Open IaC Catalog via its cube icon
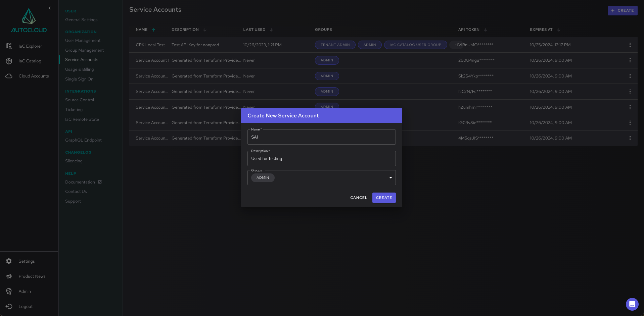The height and width of the screenshot is (316, 644). click(9, 61)
